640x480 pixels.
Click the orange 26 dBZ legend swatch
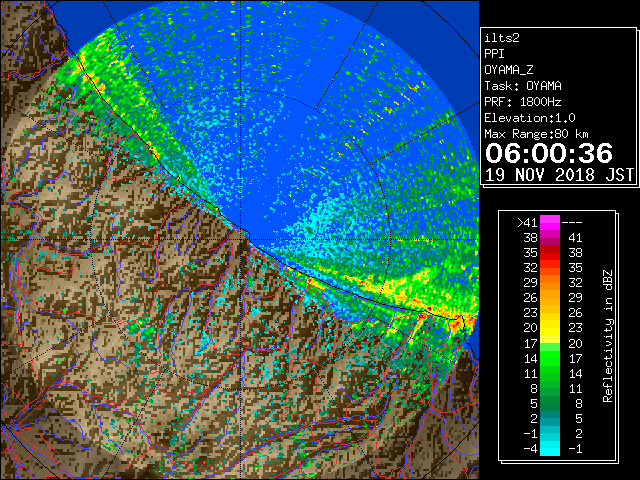tap(550, 298)
